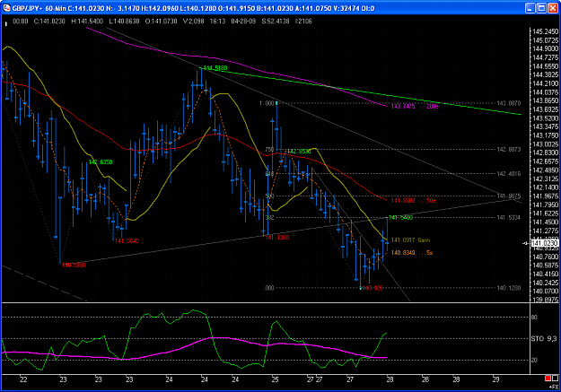Click the 142.3125 price axis label

[545, 179]
